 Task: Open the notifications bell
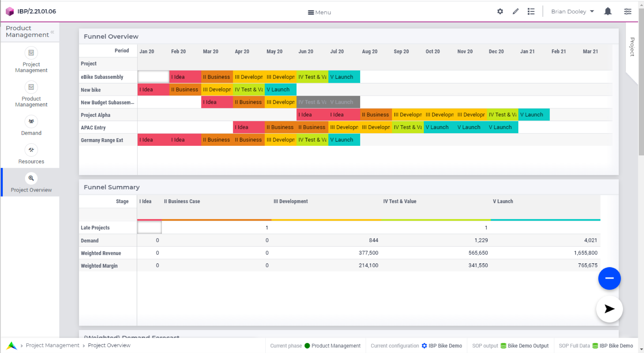pos(608,11)
